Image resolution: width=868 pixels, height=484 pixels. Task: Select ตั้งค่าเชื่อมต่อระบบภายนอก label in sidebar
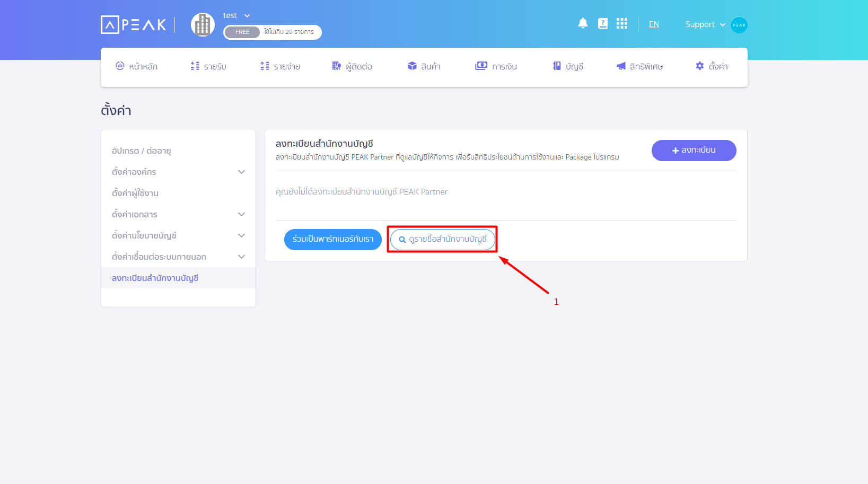click(159, 257)
